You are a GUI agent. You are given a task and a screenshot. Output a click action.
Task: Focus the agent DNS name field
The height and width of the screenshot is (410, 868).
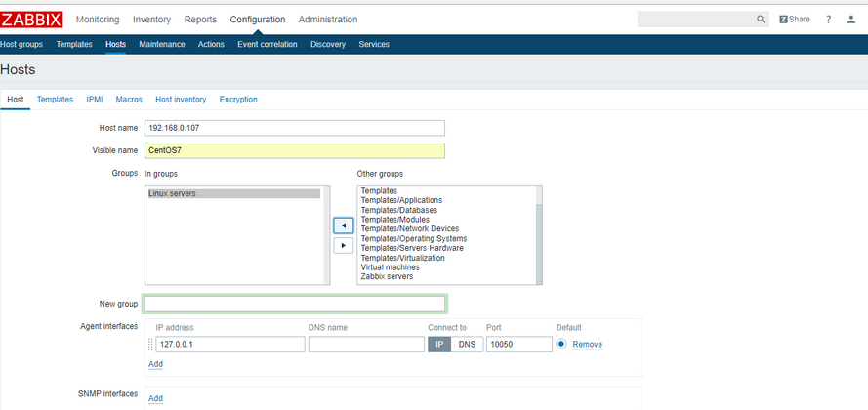pos(366,345)
